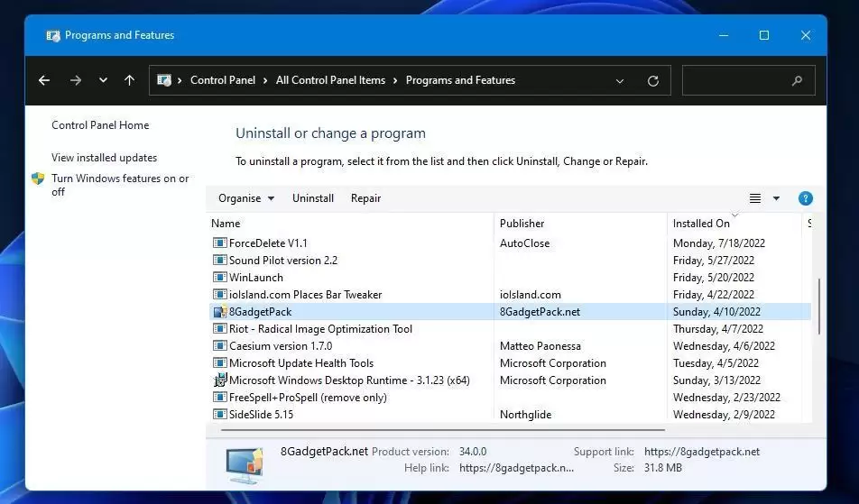Click the forward navigation arrow
The image size is (859, 504).
(76, 80)
